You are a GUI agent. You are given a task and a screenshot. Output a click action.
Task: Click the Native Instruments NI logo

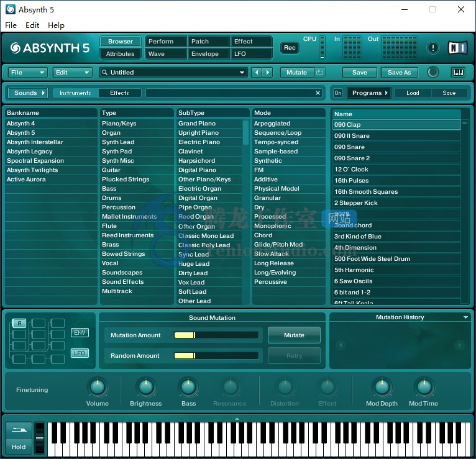click(458, 48)
